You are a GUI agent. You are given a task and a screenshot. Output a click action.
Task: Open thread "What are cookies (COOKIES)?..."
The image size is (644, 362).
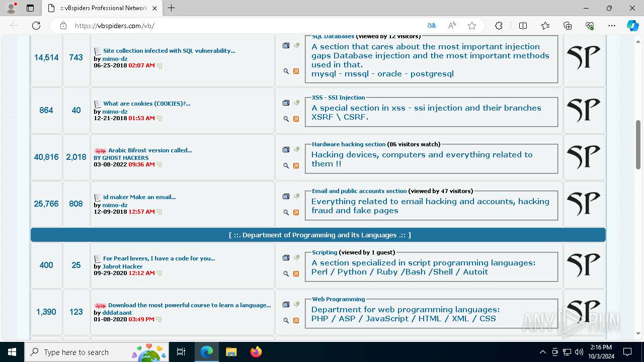point(147,104)
